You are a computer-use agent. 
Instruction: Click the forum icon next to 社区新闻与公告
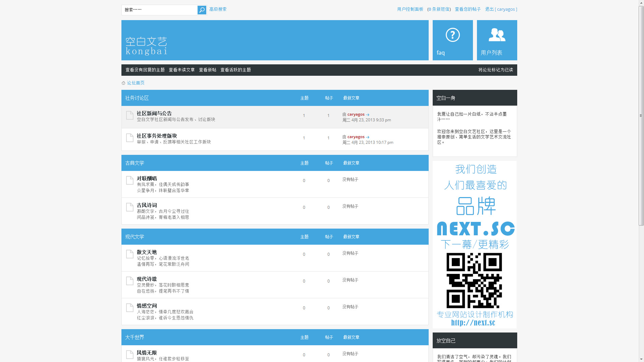[130, 115]
